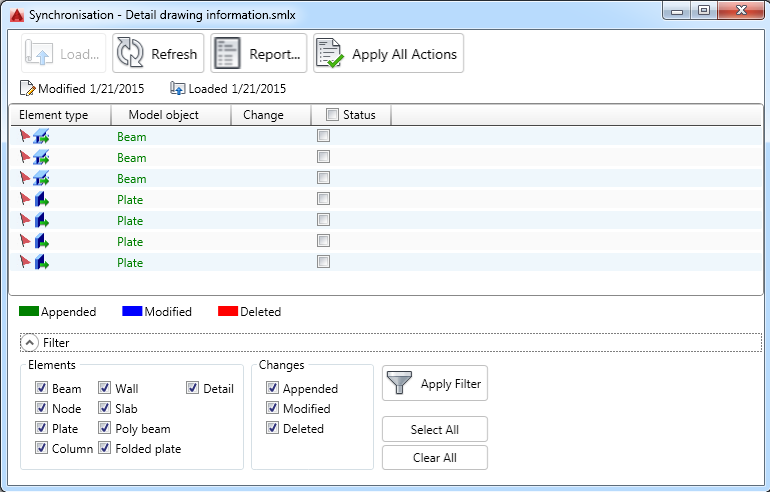Click the Refresh button
Viewport: 770px width, 492px height.
click(158, 54)
